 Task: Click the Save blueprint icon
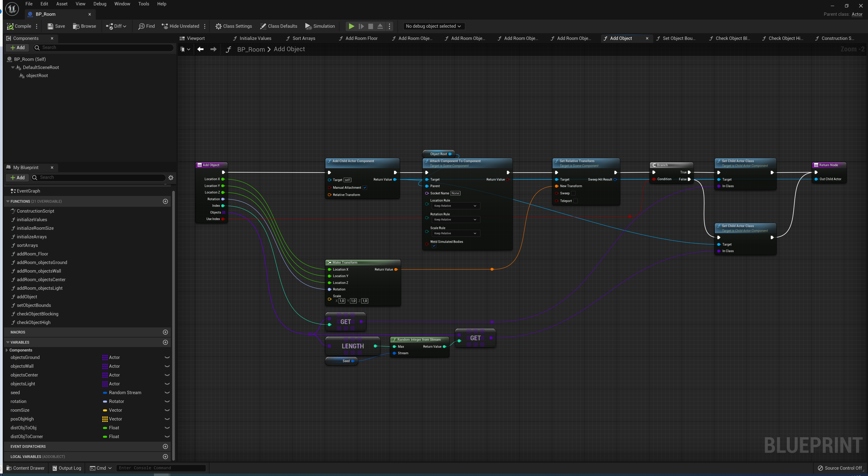(50, 26)
